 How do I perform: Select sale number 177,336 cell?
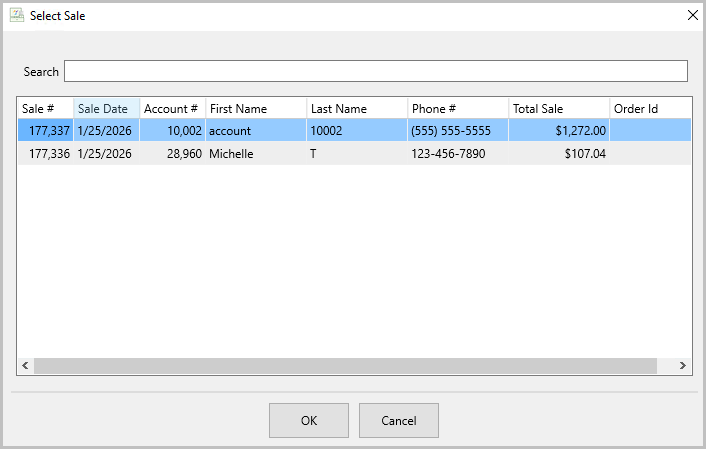point(45,154)
